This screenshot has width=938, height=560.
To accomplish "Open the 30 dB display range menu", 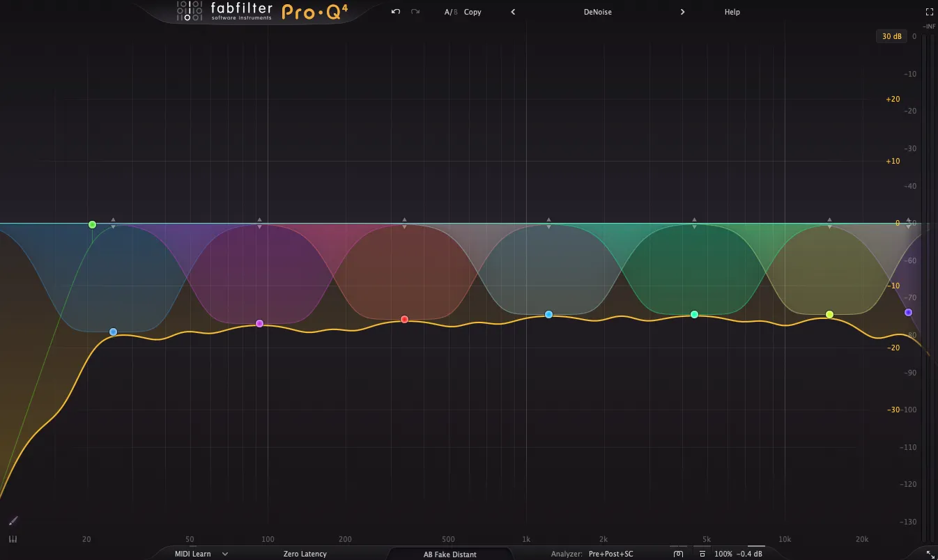I will coord(891,36).
